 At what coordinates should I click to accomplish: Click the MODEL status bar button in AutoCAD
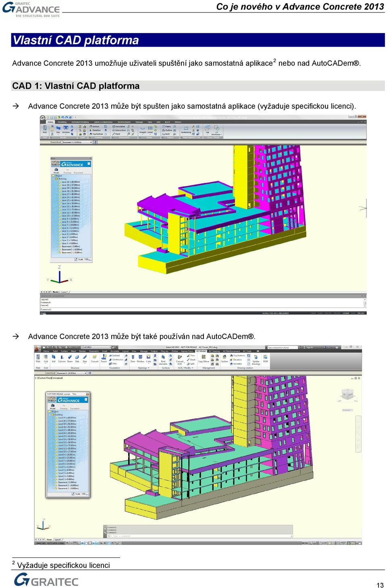(306, 543)
